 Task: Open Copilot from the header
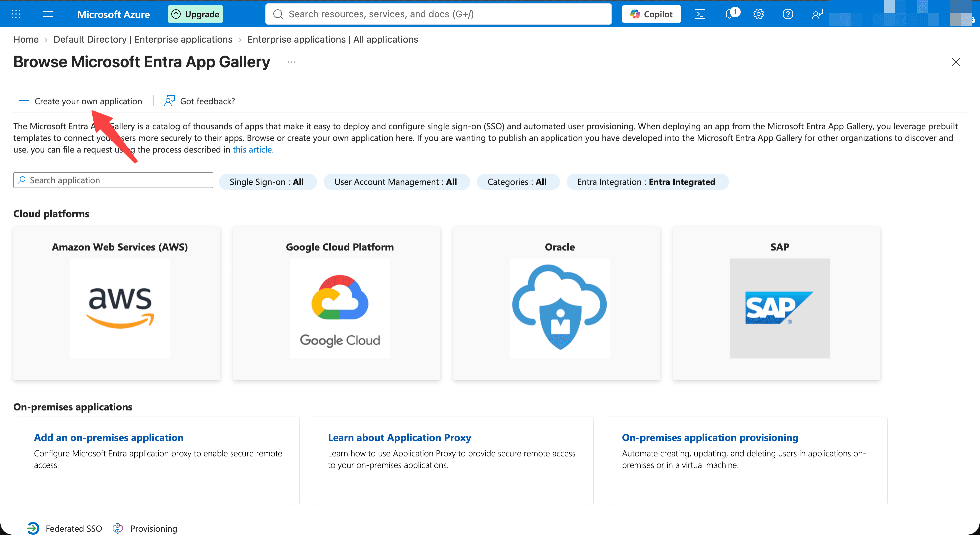click(651, 14)
